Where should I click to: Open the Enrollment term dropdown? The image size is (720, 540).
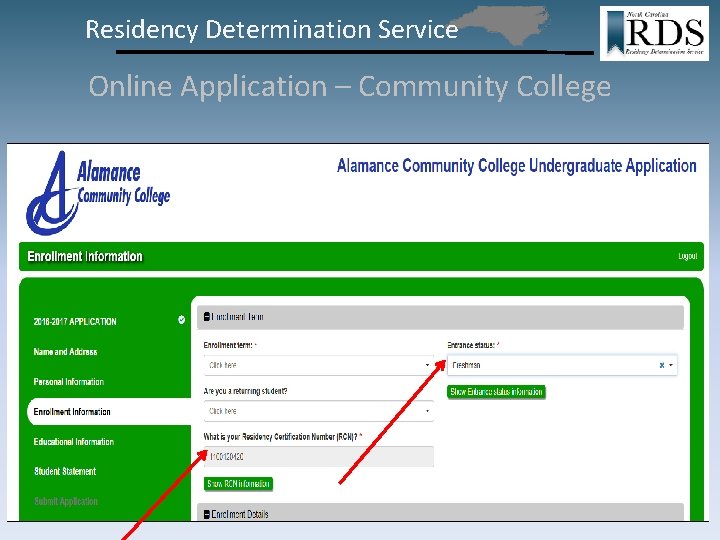tap(319, 365)
